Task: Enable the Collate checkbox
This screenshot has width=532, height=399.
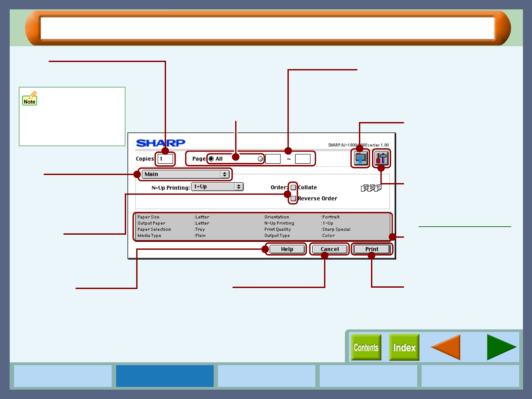Action: click(x=293, y=187)
